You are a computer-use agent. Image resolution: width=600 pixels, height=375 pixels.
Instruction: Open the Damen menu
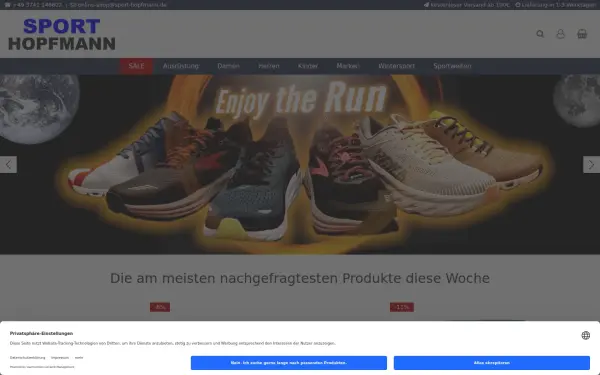click(x=228, y=66)
